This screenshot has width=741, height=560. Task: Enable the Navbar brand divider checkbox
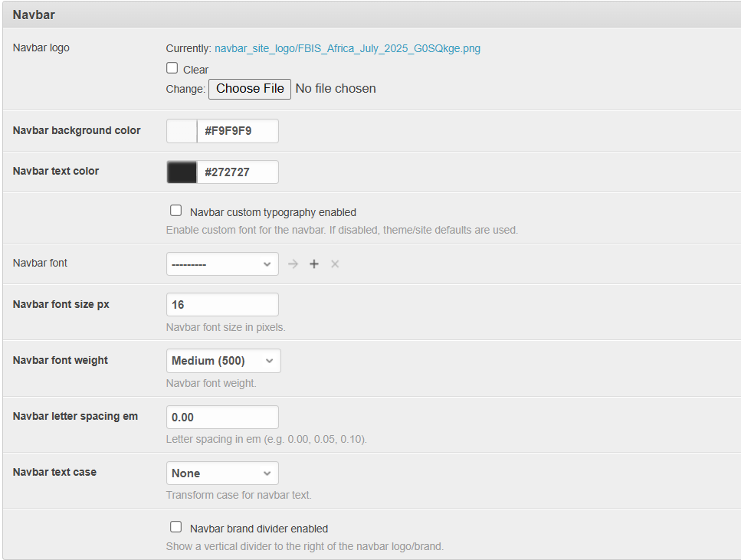tap(176, 527)
